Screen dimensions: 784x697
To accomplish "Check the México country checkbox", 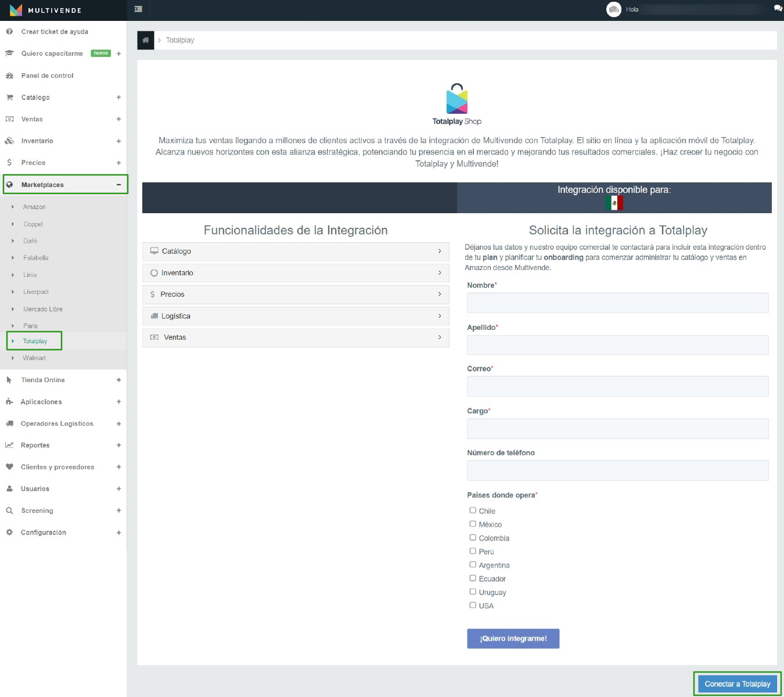I will [473, 524].
